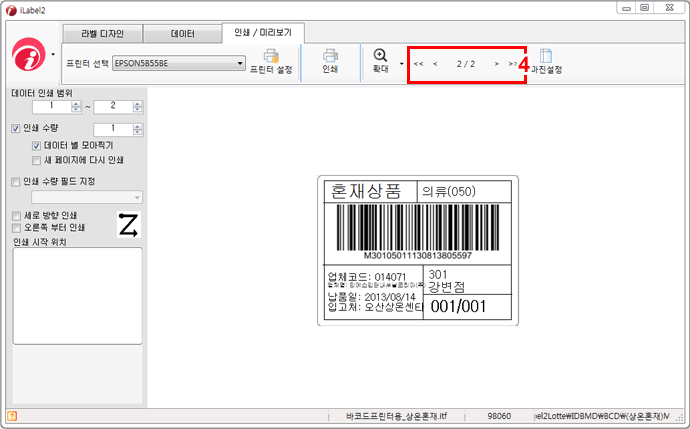This screenshot has height=429, width=690.
Task: Click the status bar icon at bottom left
Action: pyautogui.click(x=12, y=416)
